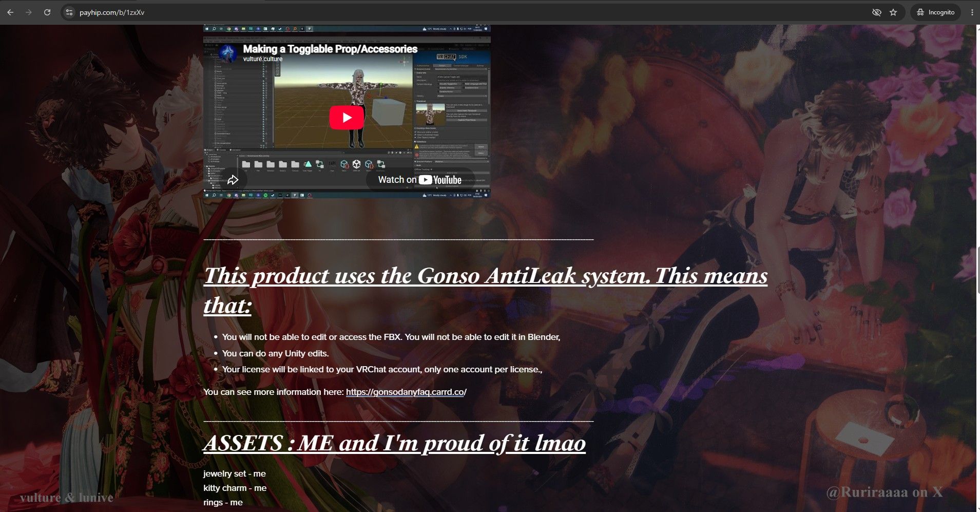Click the payhip.com address bar URL
Viewport: 980px width, 512px height.
(112, 12)
